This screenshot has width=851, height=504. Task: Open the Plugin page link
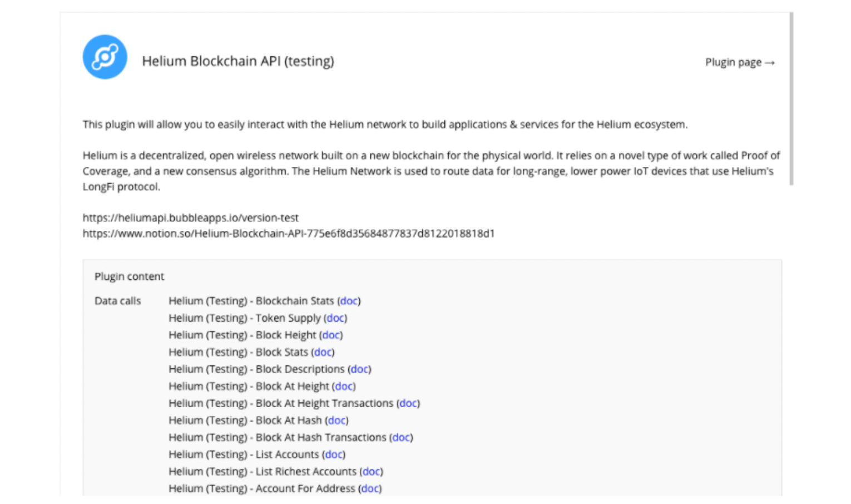(x=740, y=62)
